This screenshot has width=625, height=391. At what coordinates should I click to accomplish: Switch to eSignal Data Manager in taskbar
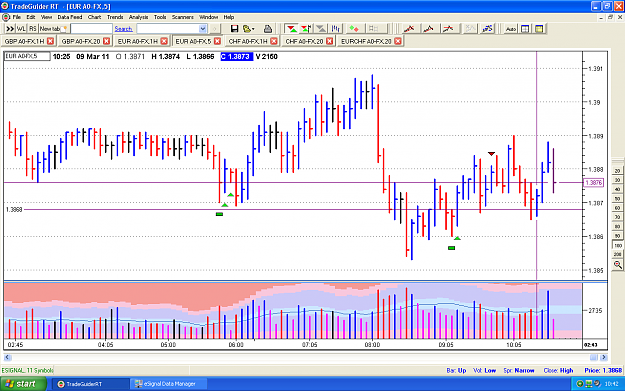click(x=169, y=384)
